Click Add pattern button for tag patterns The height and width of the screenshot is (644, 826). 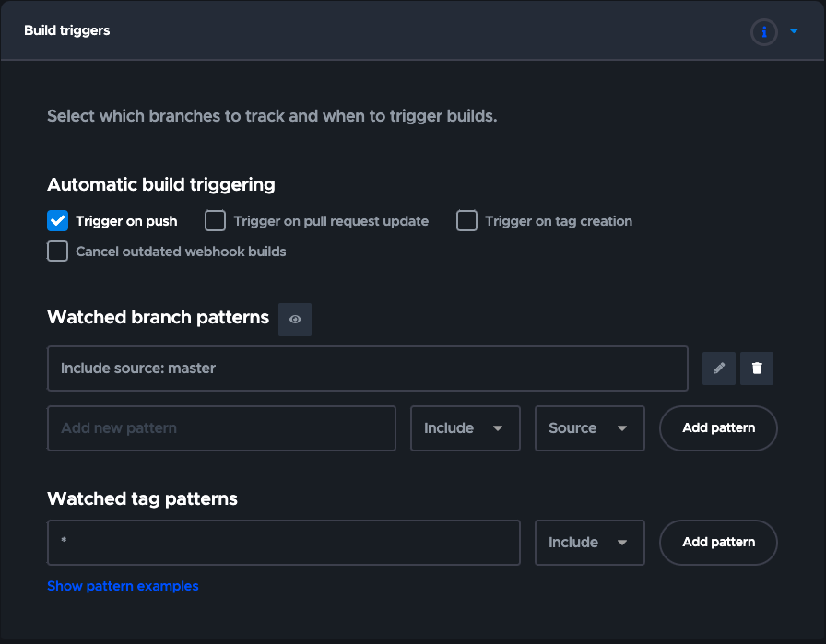(718, 543)
